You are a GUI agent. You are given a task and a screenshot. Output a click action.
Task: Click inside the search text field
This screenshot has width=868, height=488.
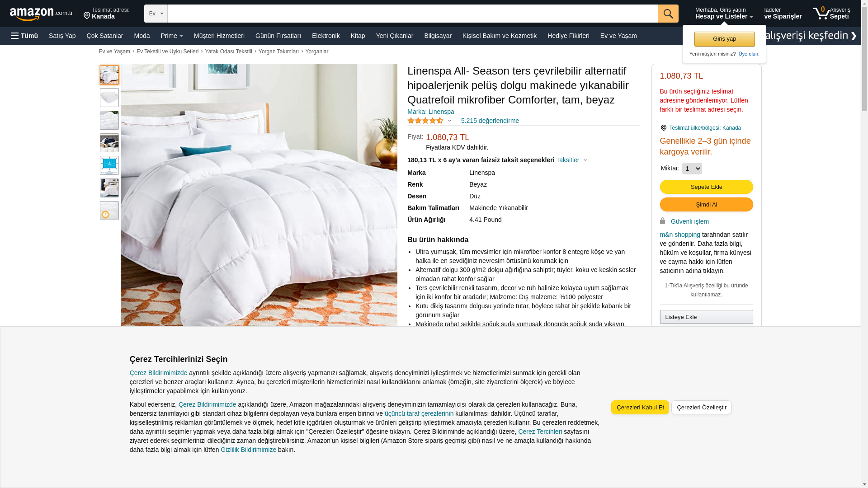[413, 14]
